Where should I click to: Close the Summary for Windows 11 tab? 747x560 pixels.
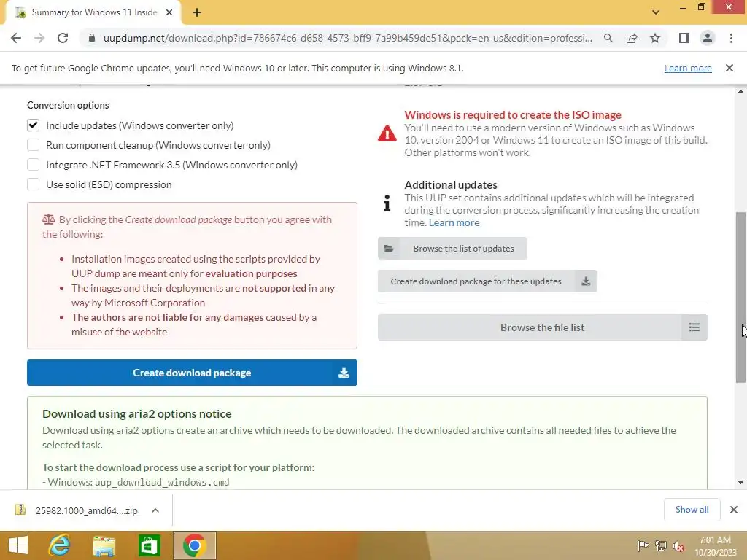tap(169, 12)
